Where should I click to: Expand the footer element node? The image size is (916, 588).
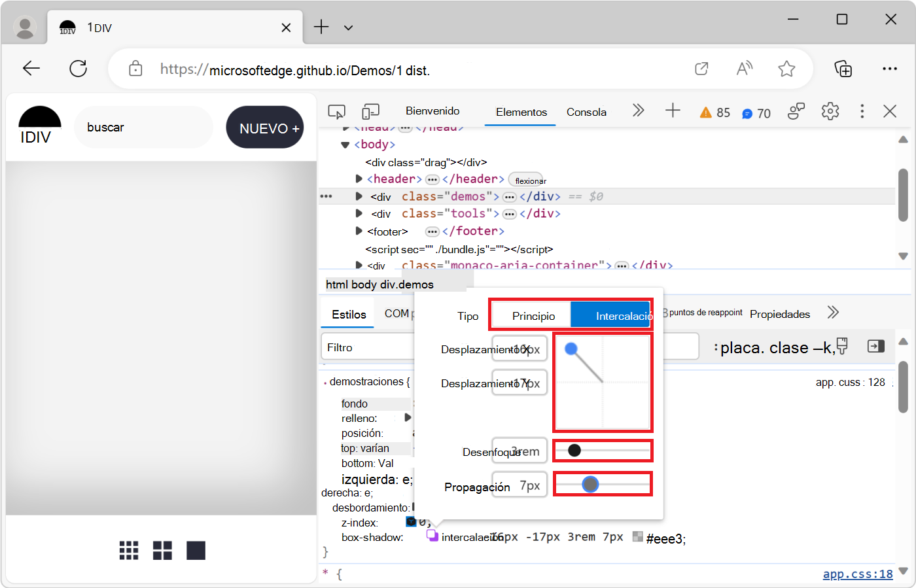359,231
